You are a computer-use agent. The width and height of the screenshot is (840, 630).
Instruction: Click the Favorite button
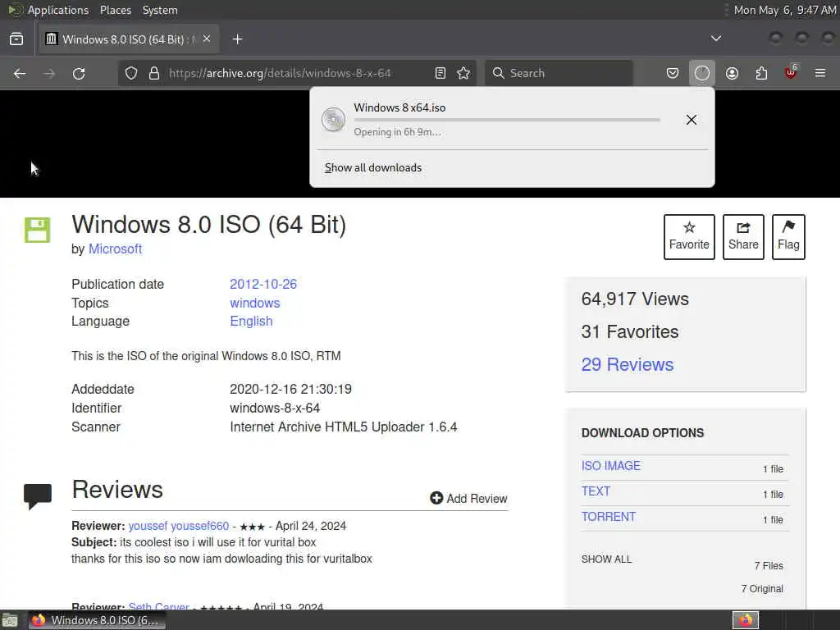[689, 237]
